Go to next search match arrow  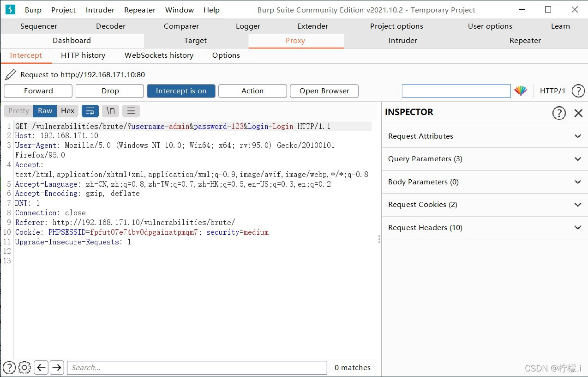point(57,368)
